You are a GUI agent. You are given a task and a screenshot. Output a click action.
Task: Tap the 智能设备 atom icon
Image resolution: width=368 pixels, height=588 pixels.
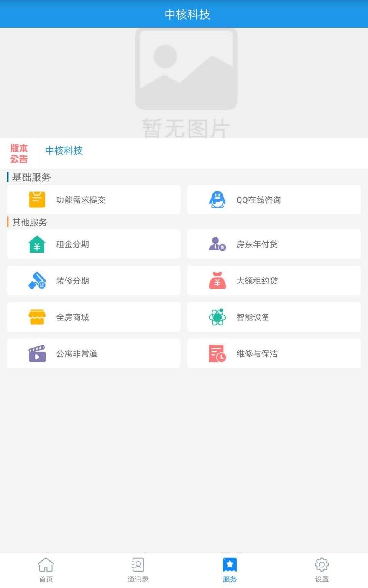(217, 317)
